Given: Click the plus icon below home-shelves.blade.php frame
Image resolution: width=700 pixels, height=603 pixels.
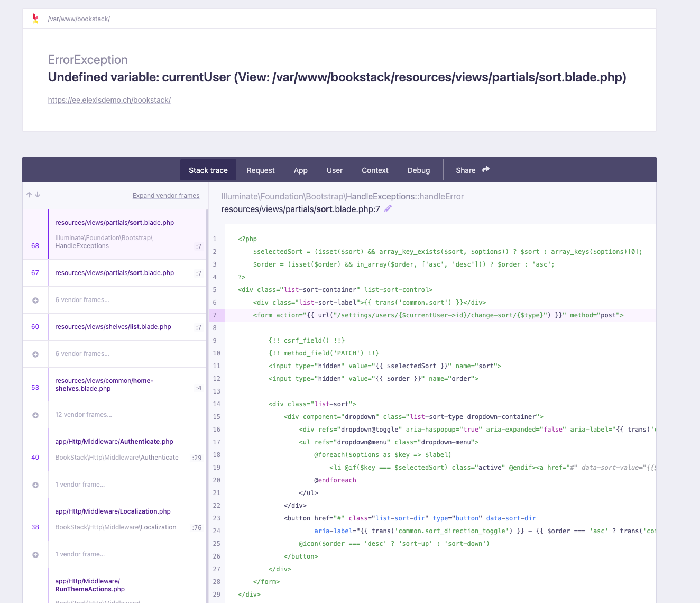Looking at the screenshot, I should [x=35, y=415].
